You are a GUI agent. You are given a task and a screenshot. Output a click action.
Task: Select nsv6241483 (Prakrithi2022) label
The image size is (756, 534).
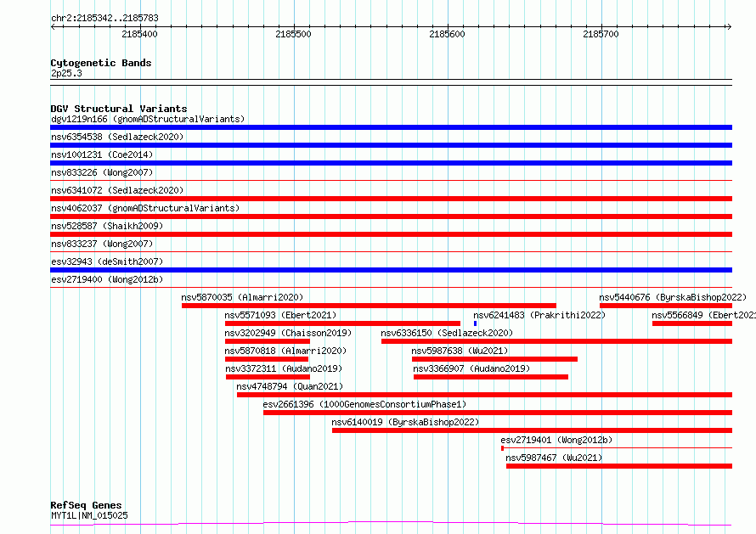[539, 315]
